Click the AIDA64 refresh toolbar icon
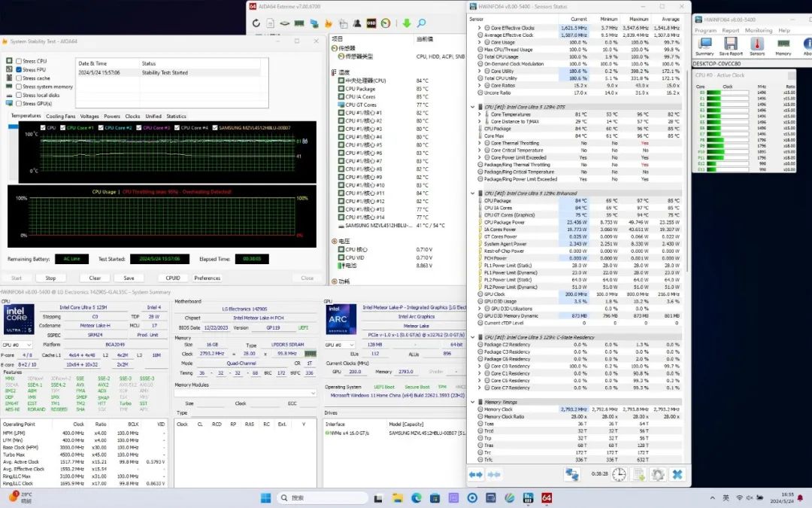The image size is (812, 508). click(256, 23)
